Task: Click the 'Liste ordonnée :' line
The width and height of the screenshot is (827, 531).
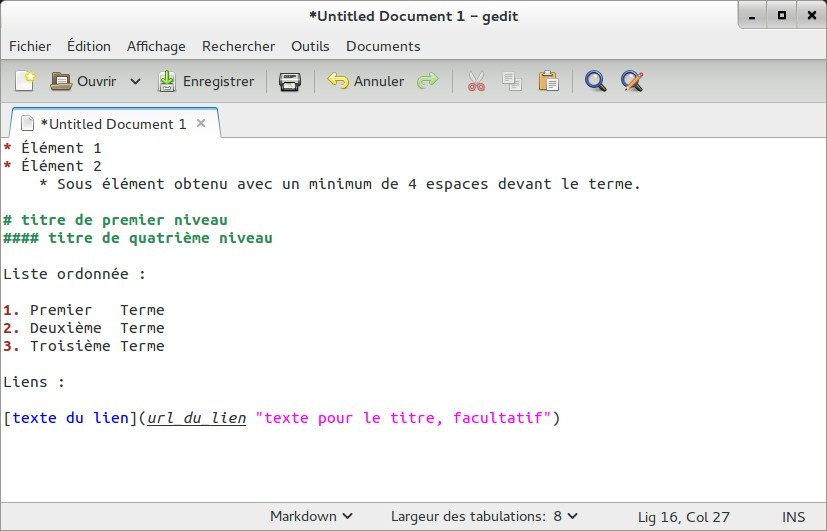Action: pyautogui.click(x=74, y=274)
